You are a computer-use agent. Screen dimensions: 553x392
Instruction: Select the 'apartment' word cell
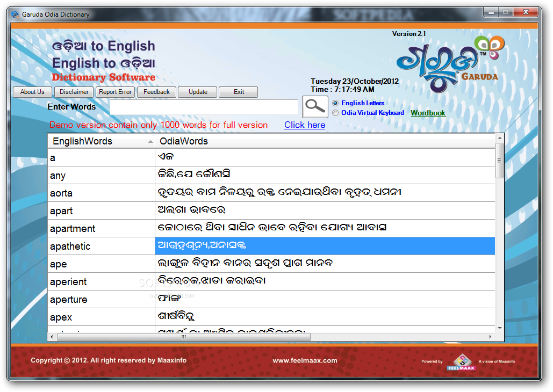tap(101, 228)
